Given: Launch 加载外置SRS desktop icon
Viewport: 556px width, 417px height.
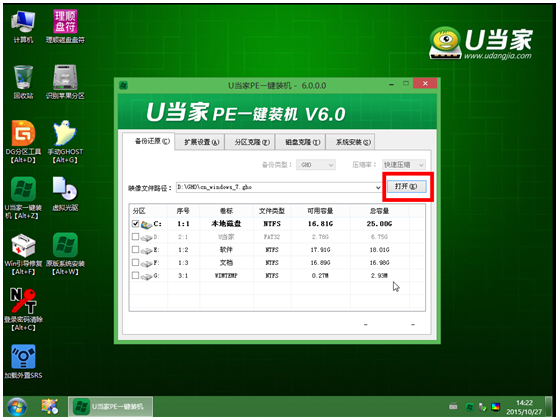Looking at the screenshot, I should tap(23, 362).
